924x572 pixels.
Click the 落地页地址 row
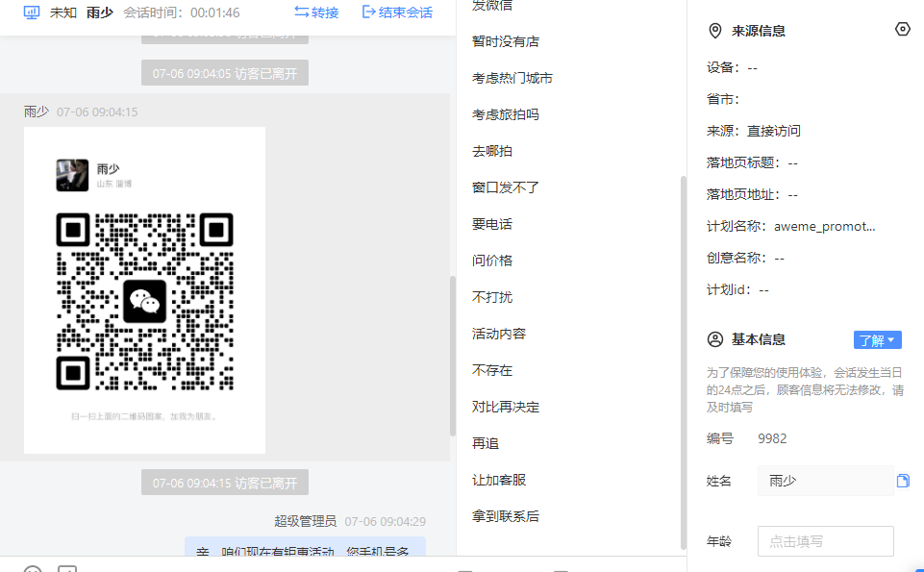pos(753,194)
